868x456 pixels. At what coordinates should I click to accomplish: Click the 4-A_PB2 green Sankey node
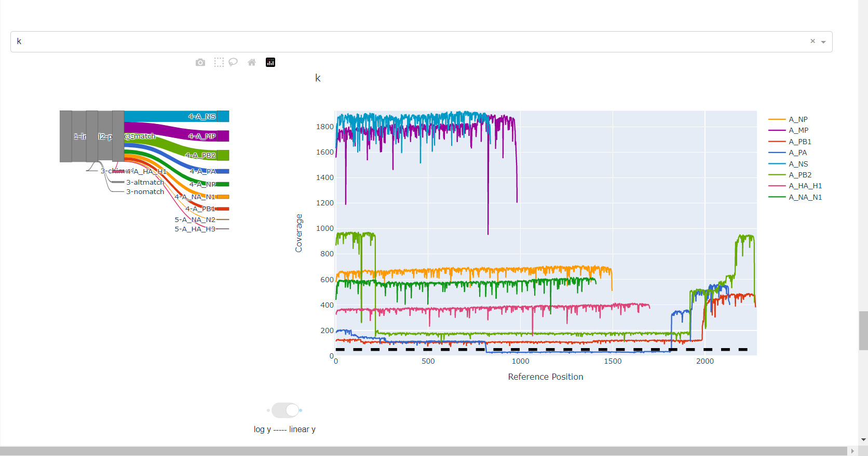(x=223, y=155)
